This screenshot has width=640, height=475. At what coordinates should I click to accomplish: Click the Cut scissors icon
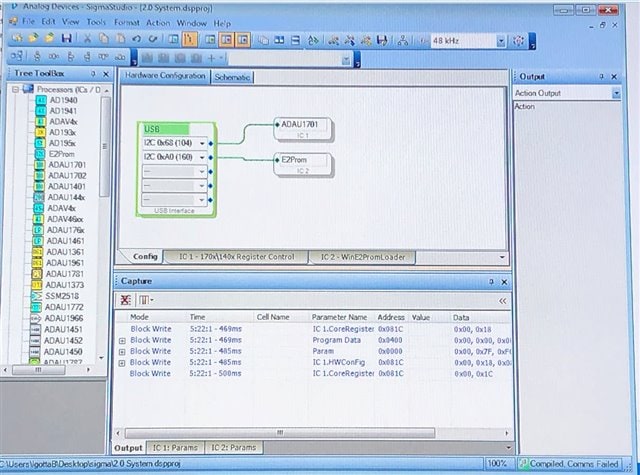[x=87, y=39]
